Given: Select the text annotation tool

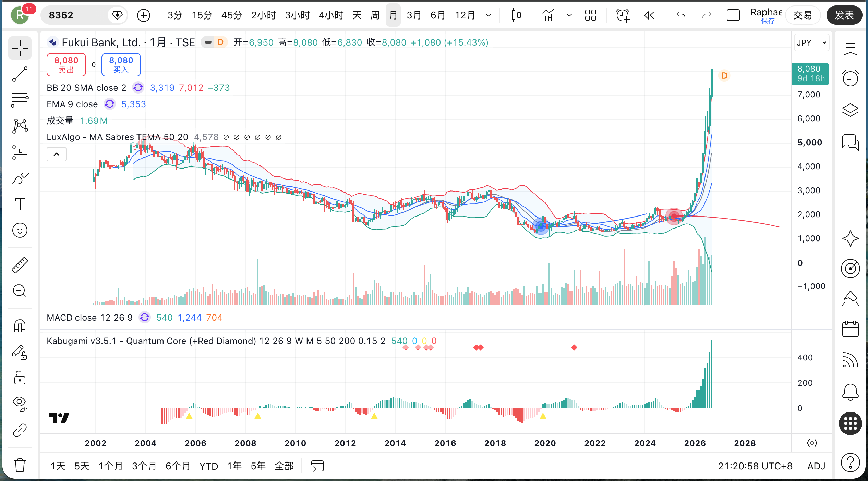Looking at the screenshot, I should point(20,204).
